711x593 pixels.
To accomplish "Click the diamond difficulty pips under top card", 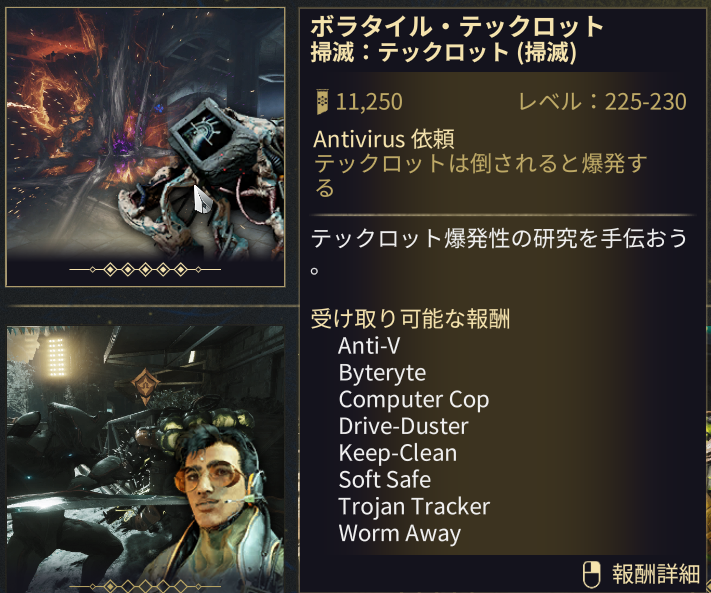I will pyautogui.click(x=145, y=270).
